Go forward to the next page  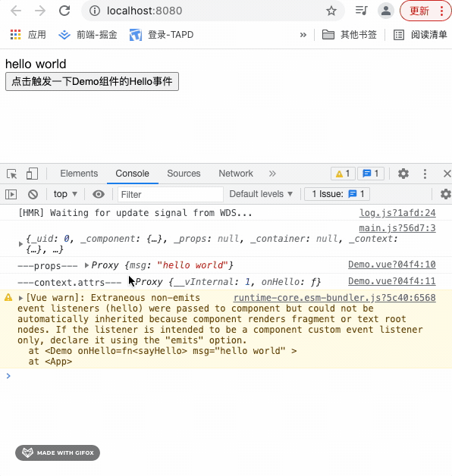click(39, 11)
